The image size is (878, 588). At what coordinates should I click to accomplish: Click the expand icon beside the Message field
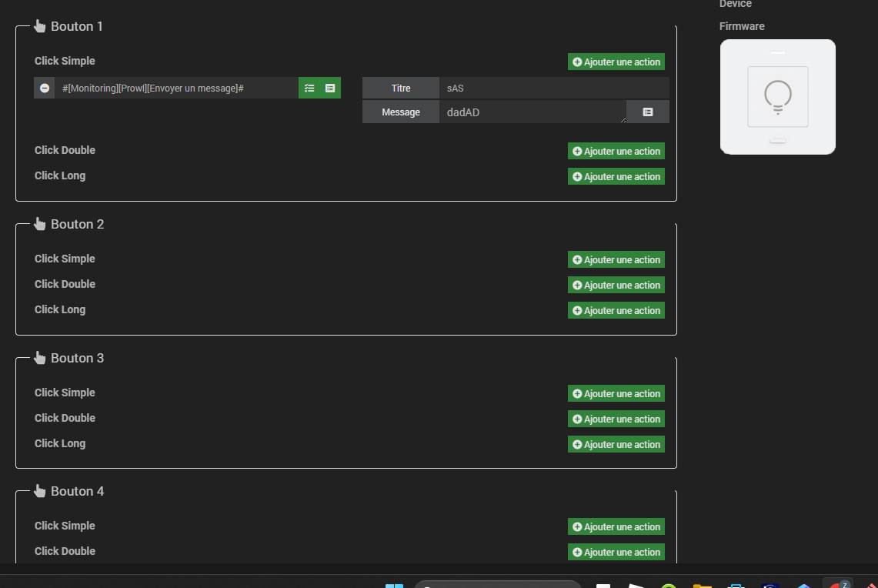[647, 112]
